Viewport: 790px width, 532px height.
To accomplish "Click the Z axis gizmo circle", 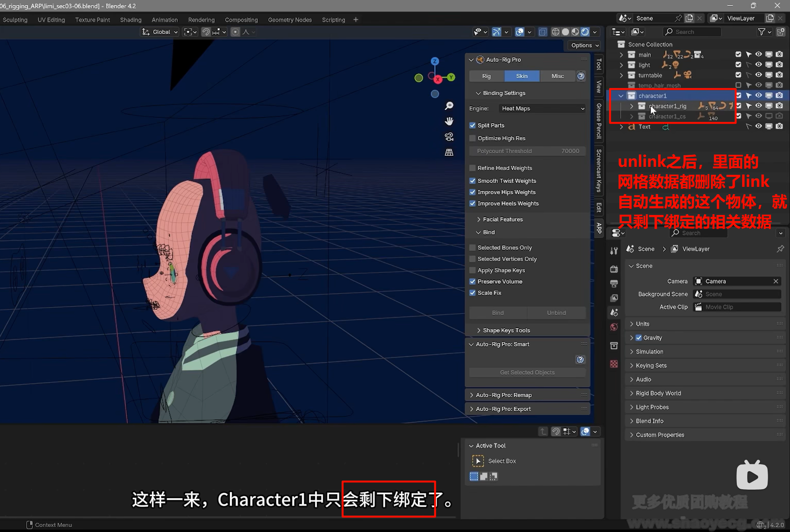I will coord(435,61).
